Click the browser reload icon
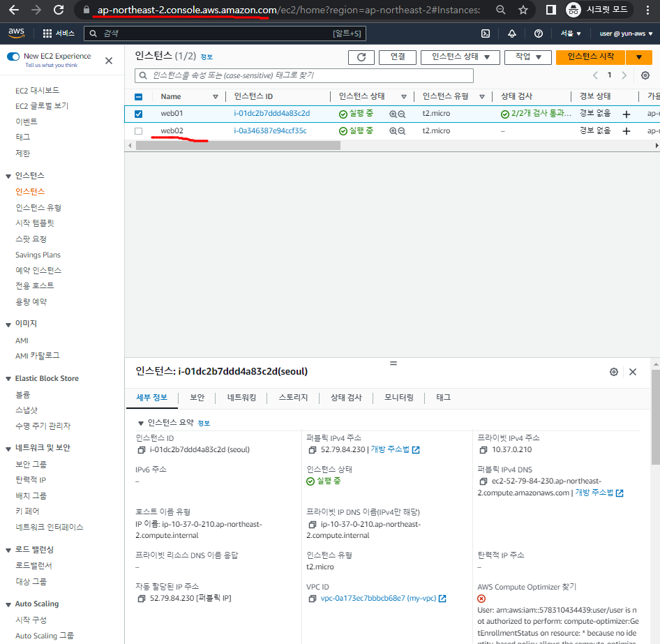 tap(59, 10)
